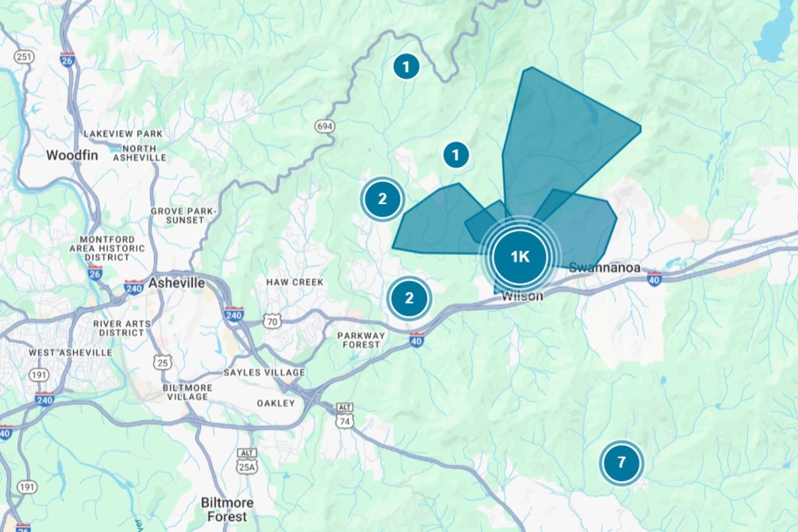Click the US 70 route shield
Viewport: 798px width, 532px height.
coord(272,322)
